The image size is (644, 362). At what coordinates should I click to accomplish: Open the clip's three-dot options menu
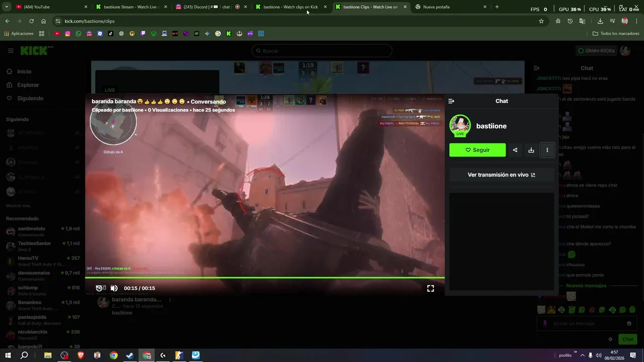[547, 150]
